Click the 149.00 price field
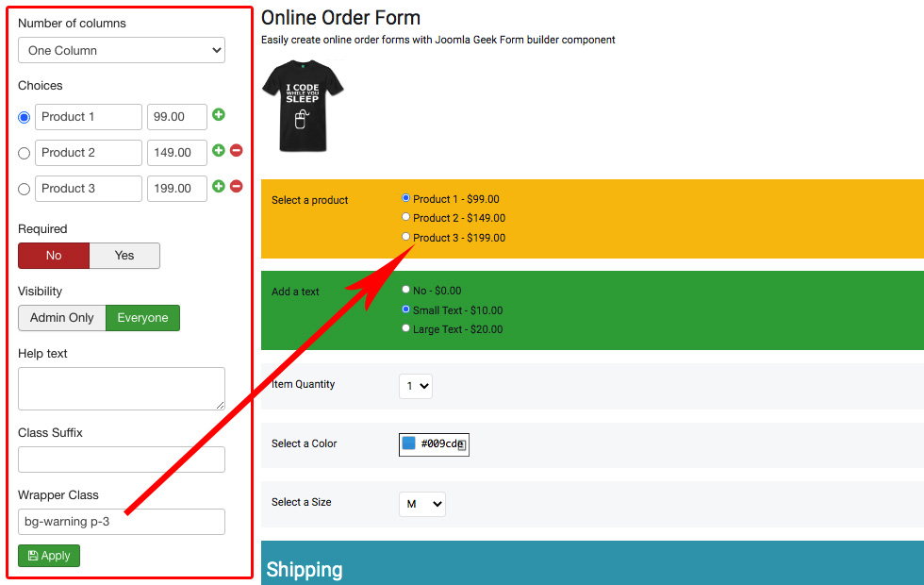This screenshot has height=585, width=924. tap(177, 153)
